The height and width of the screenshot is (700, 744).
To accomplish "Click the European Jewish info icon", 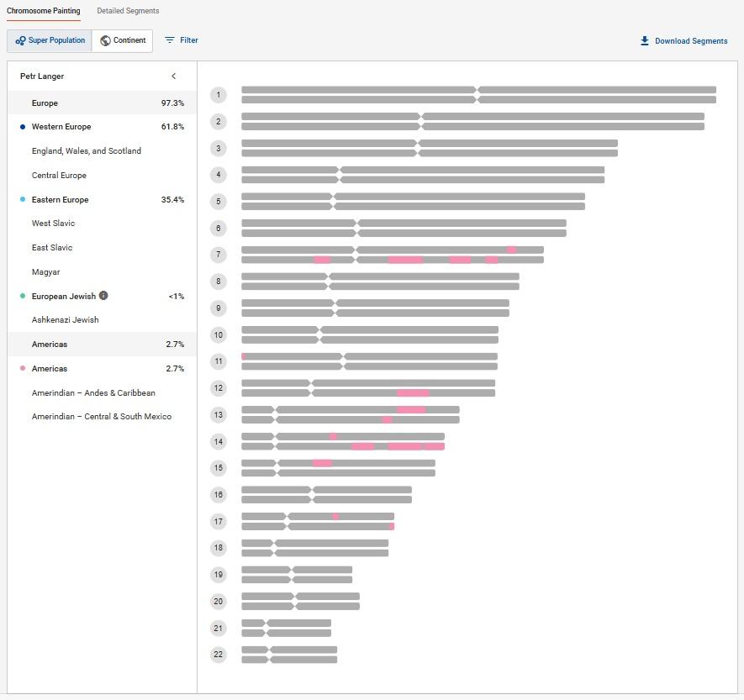I will point(103,296).
